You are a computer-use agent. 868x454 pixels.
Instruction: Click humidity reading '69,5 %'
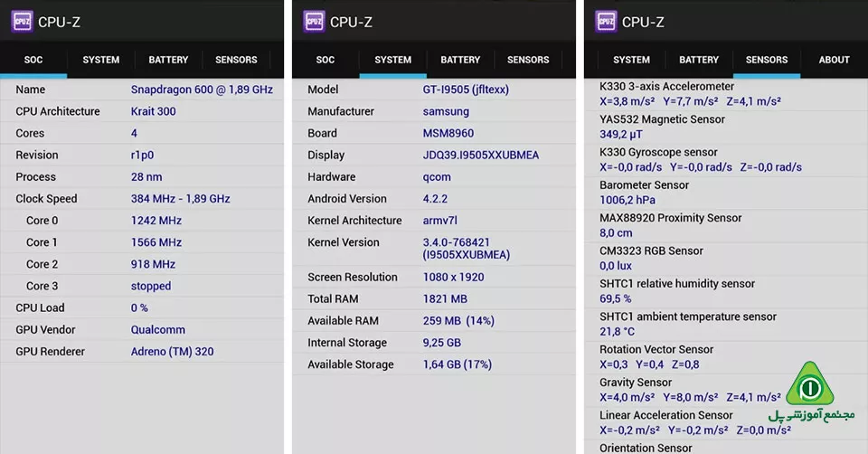coord(615,299)
